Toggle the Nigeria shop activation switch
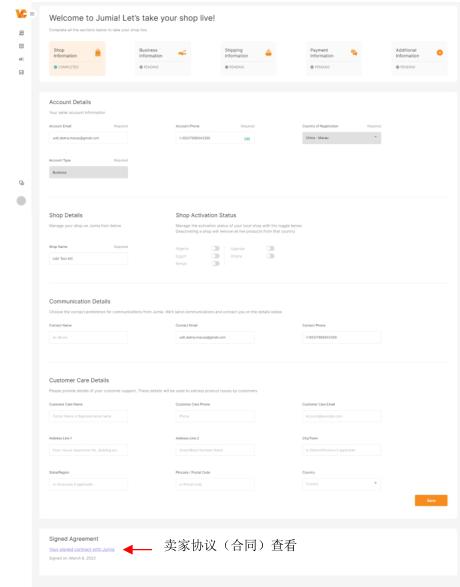 point(215,249)
